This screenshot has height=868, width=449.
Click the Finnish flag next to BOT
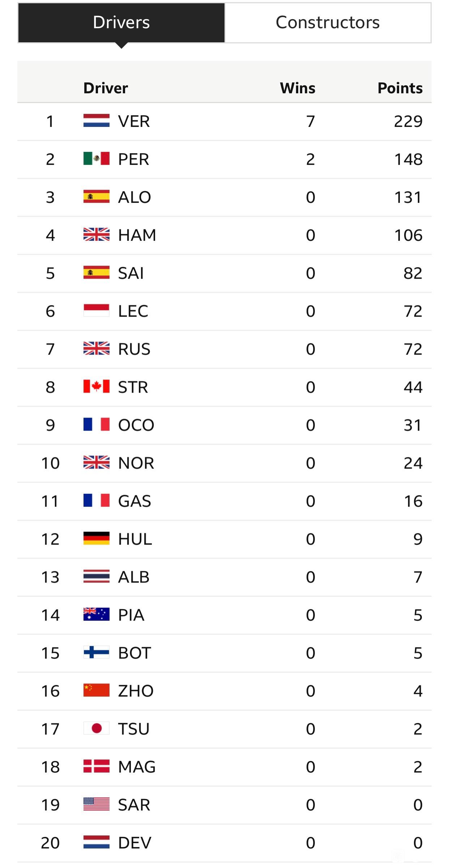tap(96, 652)
